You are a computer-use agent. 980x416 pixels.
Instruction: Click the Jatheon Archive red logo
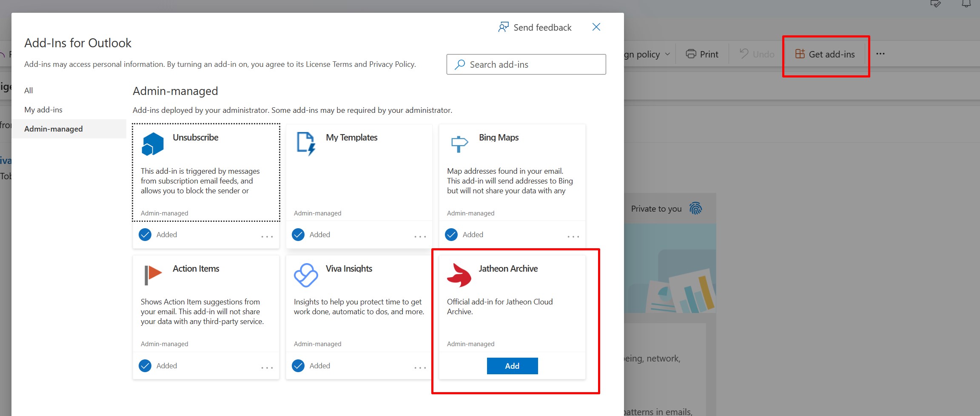click(x=459, y=275)
